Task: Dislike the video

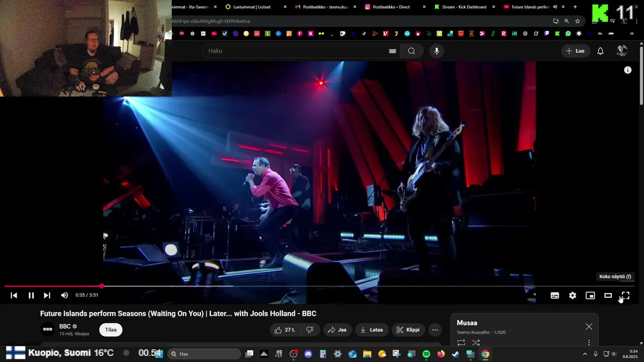Action: pyautogui.click(x=310, y=330)
